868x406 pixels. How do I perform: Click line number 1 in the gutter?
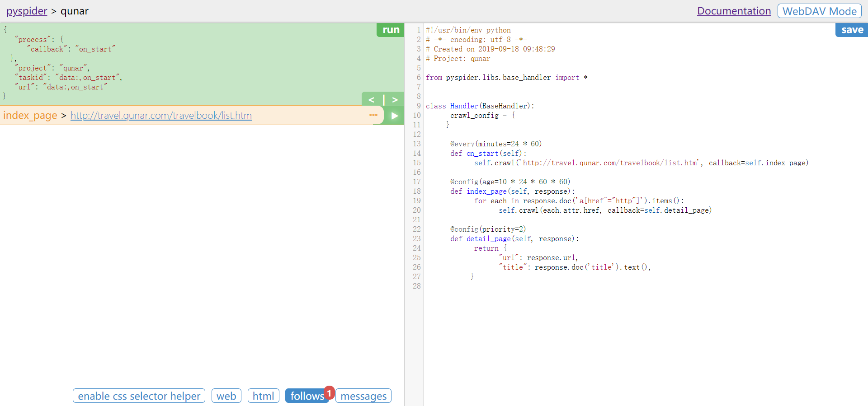418,30
